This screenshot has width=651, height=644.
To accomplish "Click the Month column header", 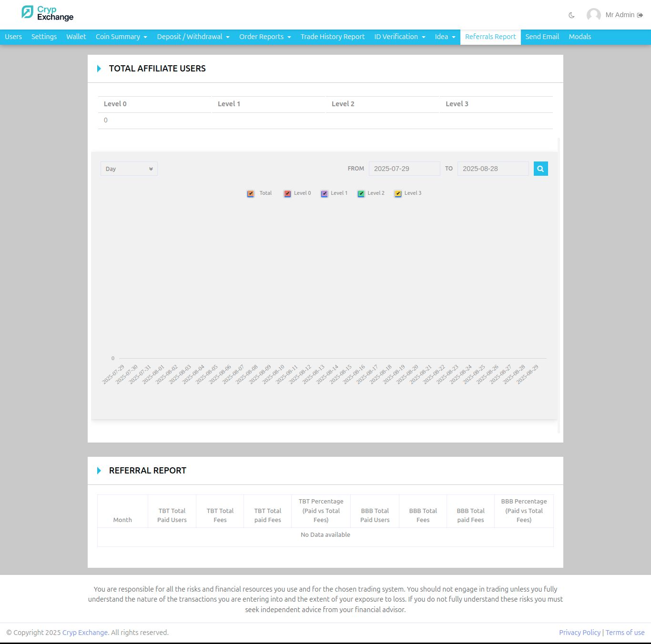I will click(x=122, y=511).
